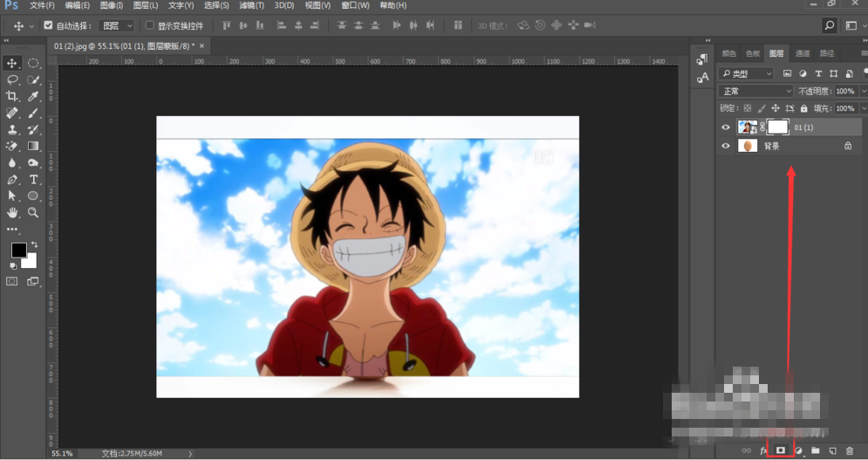
Task: Open the 正常 blend mode dropdown
Action: click(755, 91)
